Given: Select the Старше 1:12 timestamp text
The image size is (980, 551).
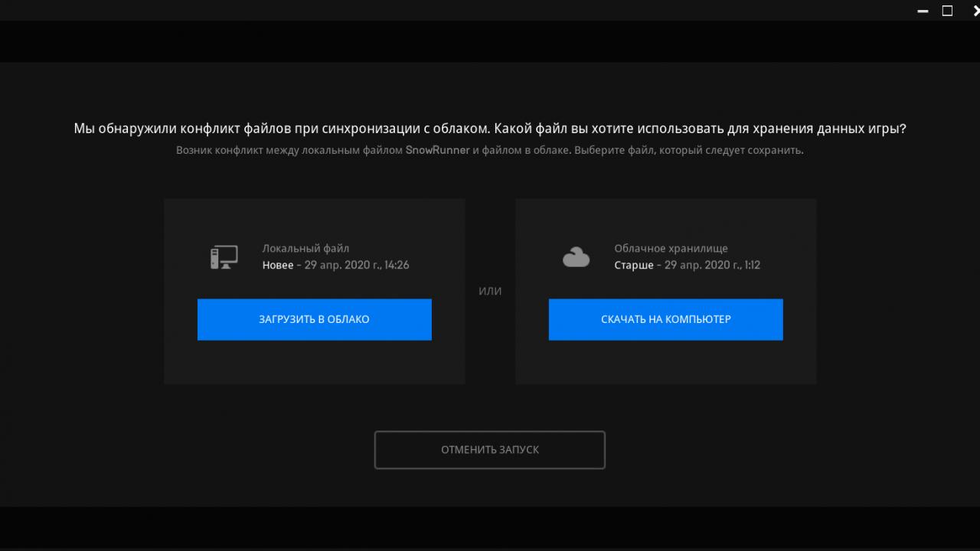Looking at the screenshot, I should pyautogui.click(x=687, y=266).
